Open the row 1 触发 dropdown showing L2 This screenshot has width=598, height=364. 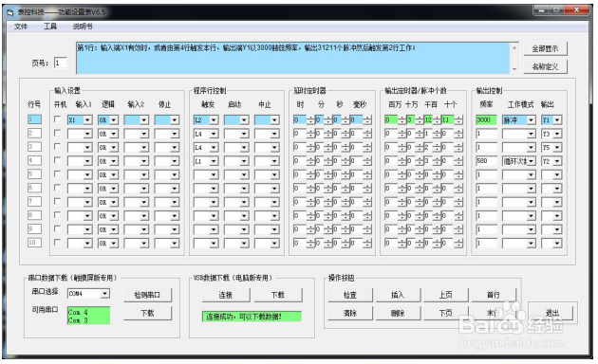click(206, 120)
